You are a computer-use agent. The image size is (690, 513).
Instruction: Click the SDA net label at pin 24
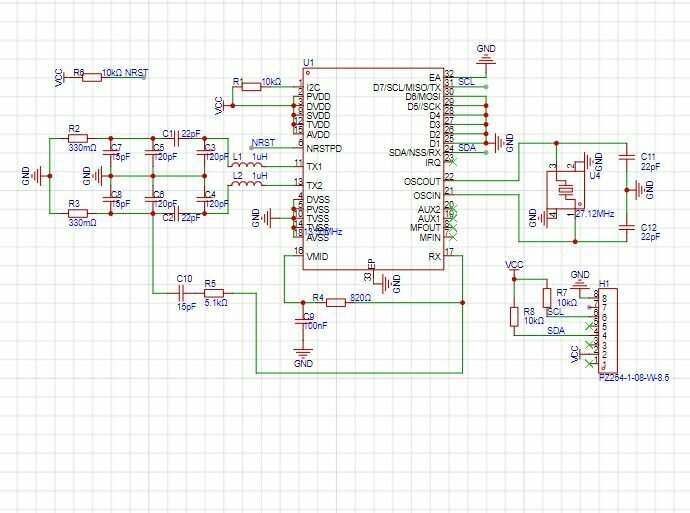tap(467, 147)
